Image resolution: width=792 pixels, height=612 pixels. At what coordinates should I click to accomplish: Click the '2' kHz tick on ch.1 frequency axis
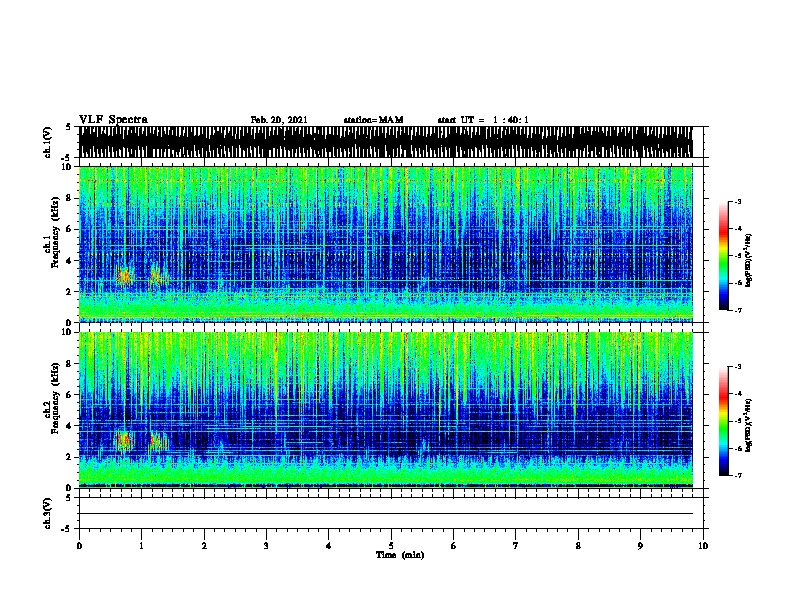pos(69,292)
